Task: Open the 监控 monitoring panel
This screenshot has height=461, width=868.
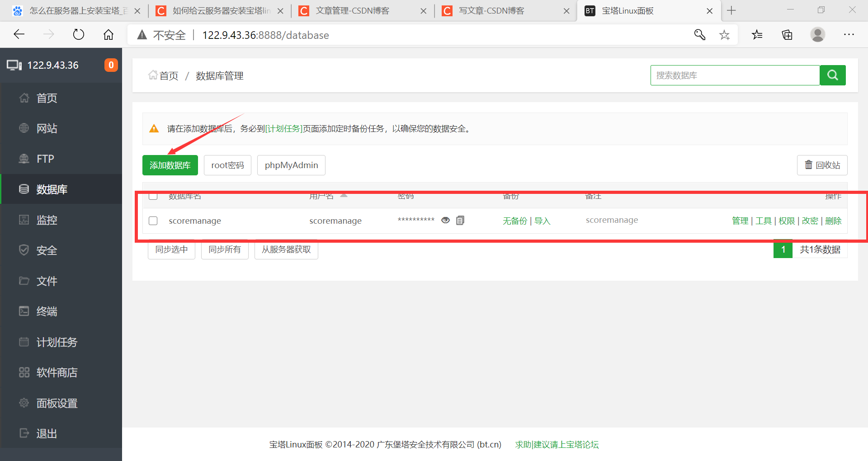Action: tap(47, 220)
